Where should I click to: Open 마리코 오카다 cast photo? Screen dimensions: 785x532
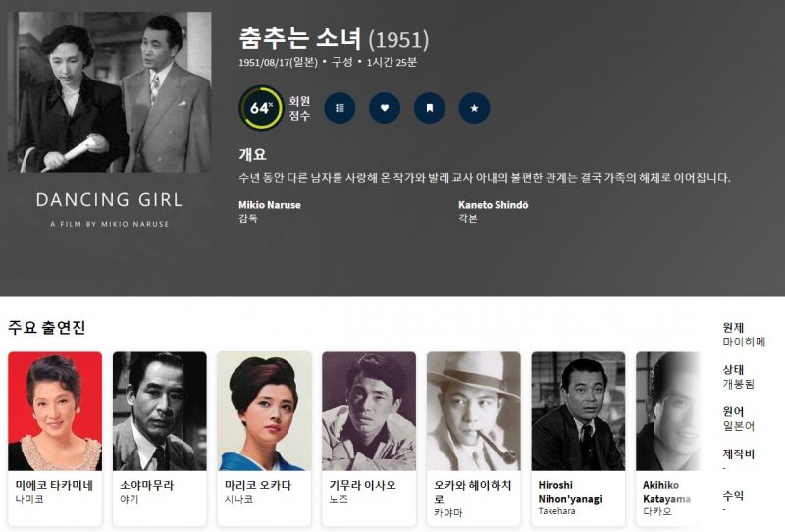pos(264,411)
